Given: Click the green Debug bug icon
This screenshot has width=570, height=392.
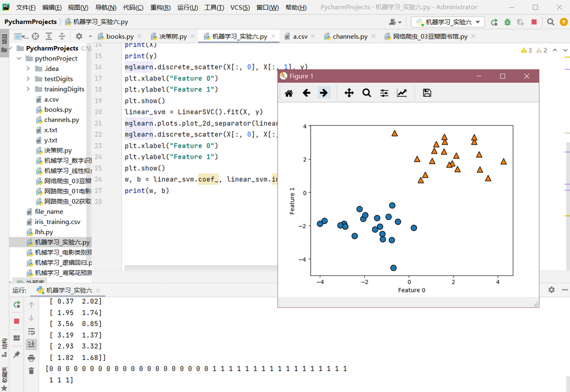Looking at the screenshot, I should [x=507, y=22].
